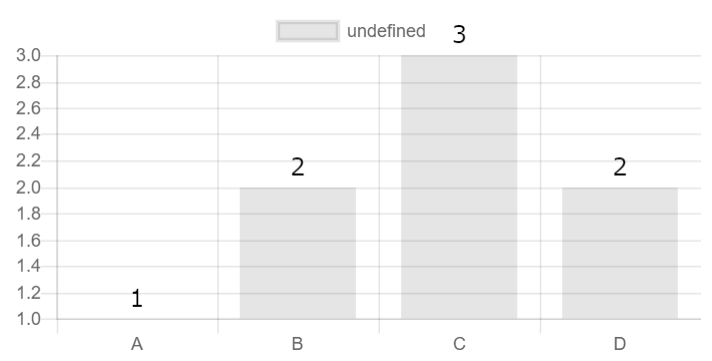Click the 2.4 y-axis tick label
The image size is (712, 361).
click(28, 134)
